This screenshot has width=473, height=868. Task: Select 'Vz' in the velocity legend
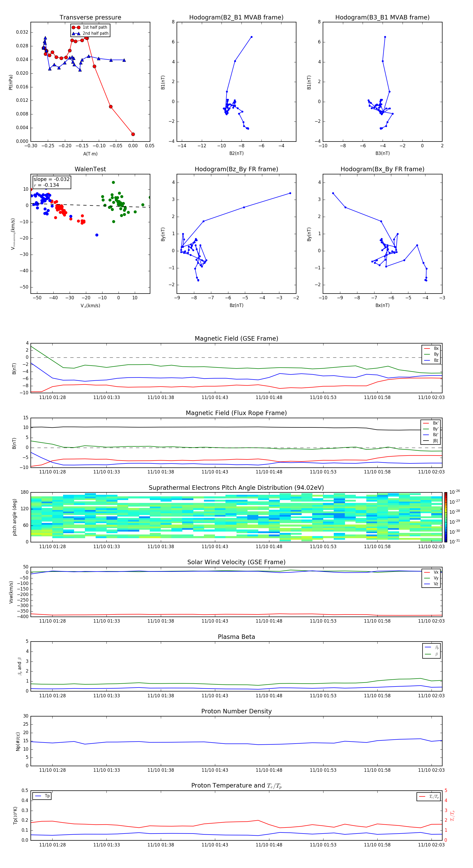(431, 584)
